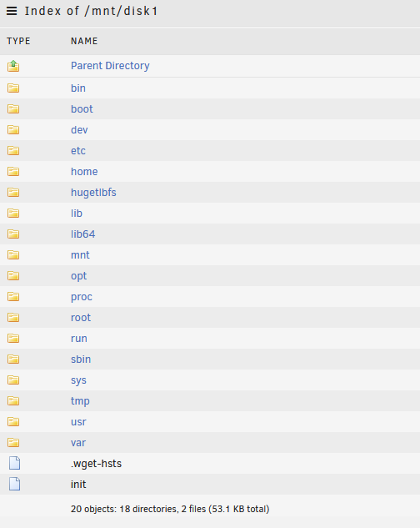Open the proc directory link
The width and height of the screenshot is (420, 528).
coord(82,297)
